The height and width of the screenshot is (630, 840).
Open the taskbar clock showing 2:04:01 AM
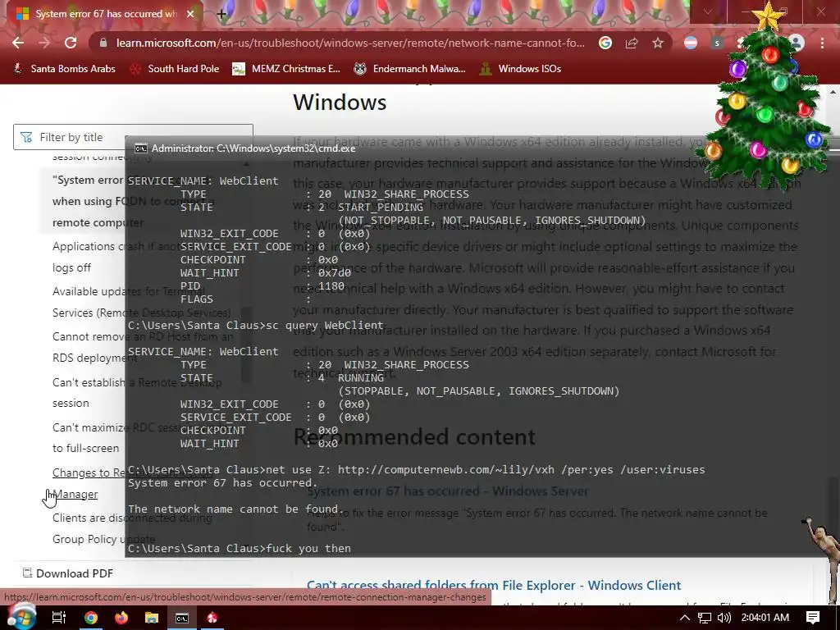(x=765, y=618)
